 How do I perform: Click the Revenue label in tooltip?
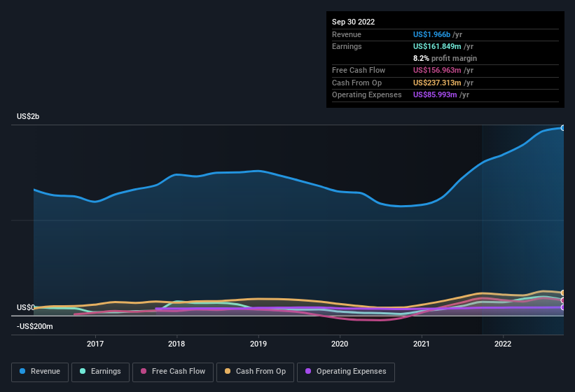[x=347, y=34]
